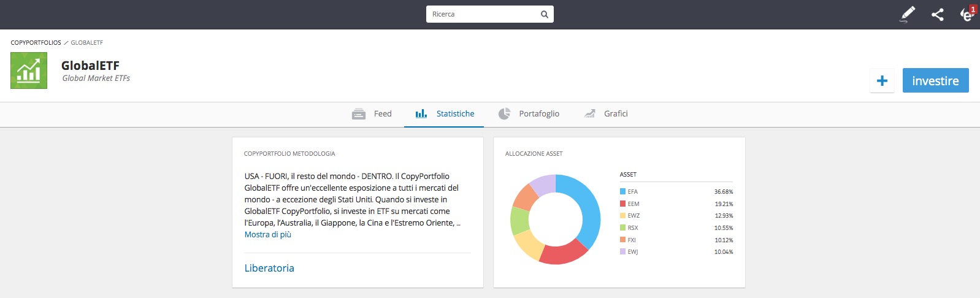Click the 10.12% allocation value
980x298 pixels.
pyautogui.click(x=724, y=240)
